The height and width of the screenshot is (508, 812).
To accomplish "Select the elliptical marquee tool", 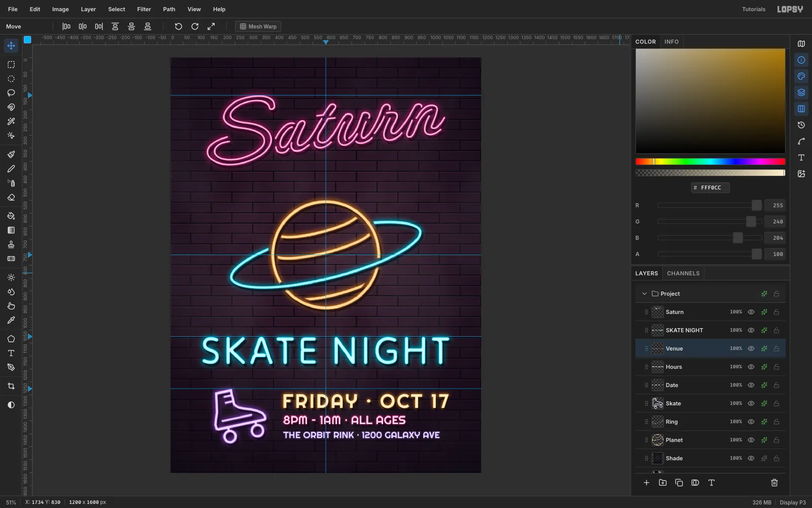I will tap(11, 79).
